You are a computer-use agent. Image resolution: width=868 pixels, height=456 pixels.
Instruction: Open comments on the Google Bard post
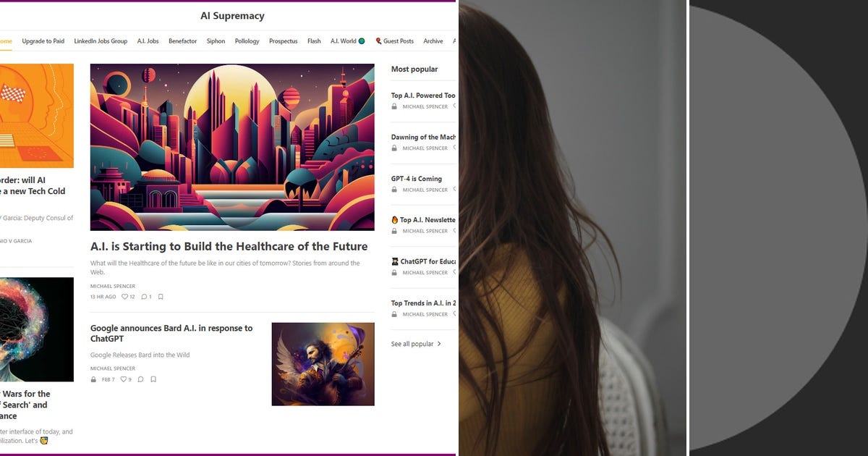[x=140, y=379]
